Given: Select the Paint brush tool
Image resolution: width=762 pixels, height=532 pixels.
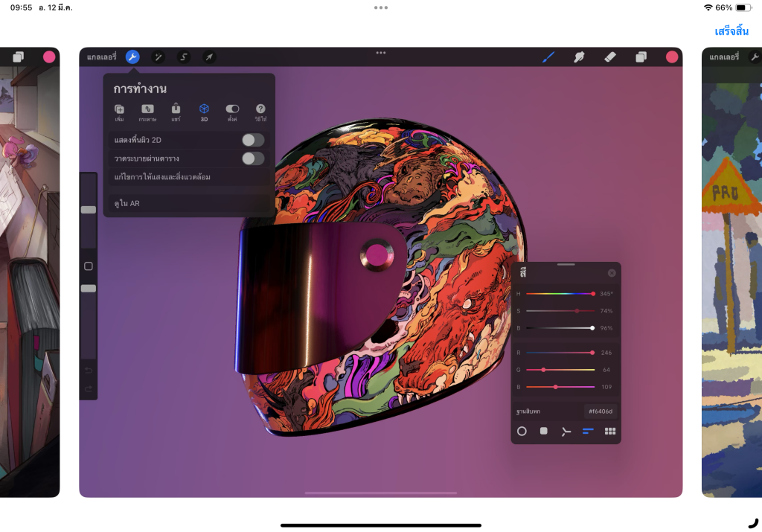Looking at the screenshot, I should 548,57.
